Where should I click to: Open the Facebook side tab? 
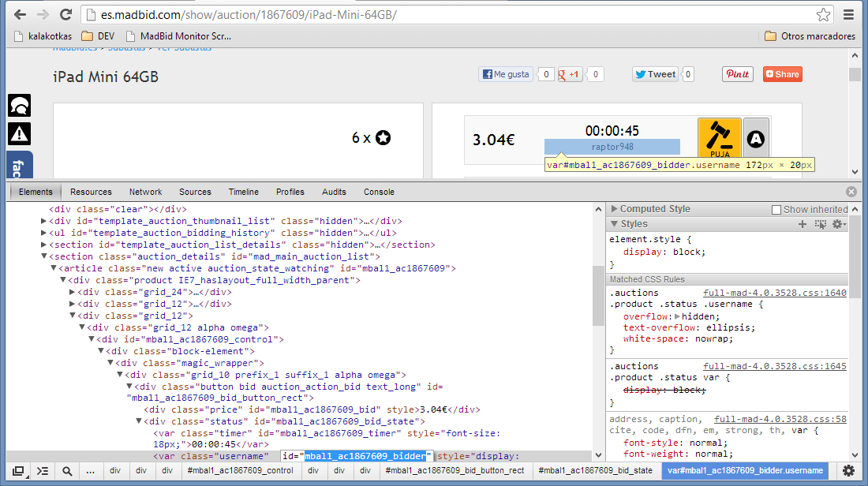point(20,165)
